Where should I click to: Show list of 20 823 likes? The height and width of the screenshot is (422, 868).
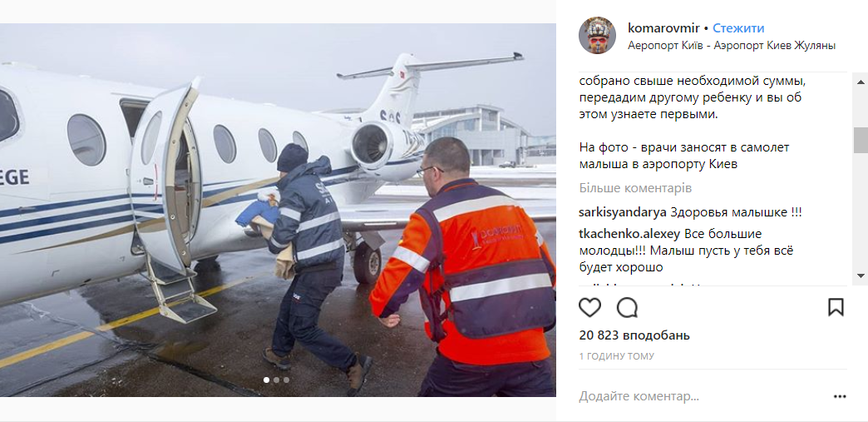click(x=634, y=335)
